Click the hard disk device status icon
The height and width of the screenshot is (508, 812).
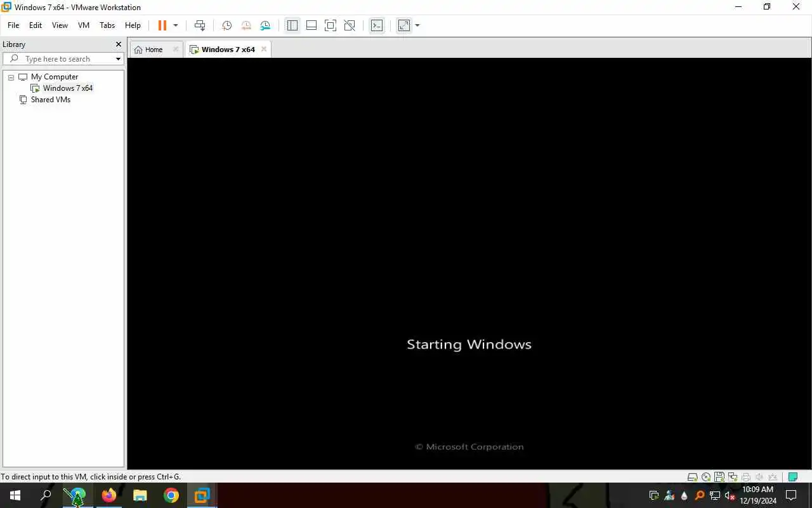click(x=693, y=477)
